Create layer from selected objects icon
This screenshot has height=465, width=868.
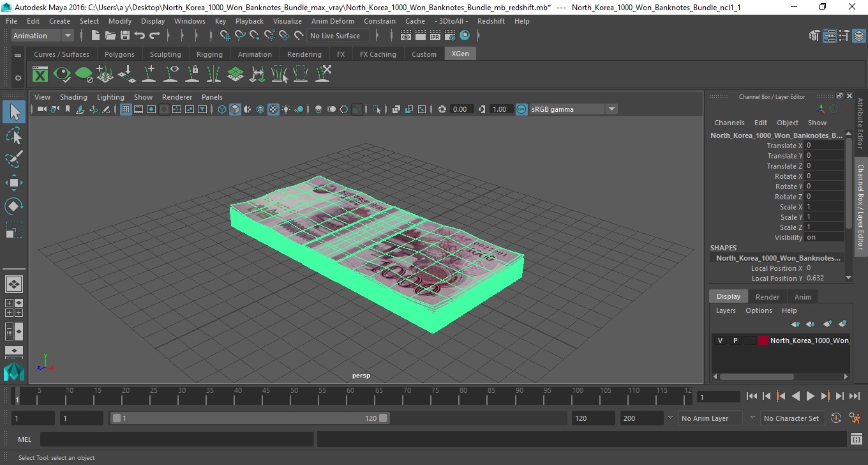click(x=842, y=324)
